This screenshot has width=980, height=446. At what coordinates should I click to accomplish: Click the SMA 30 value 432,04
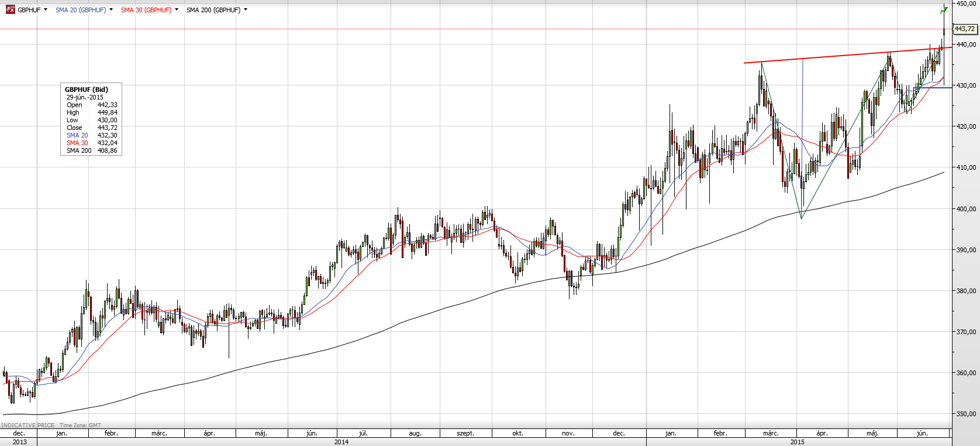pos(108,143)
